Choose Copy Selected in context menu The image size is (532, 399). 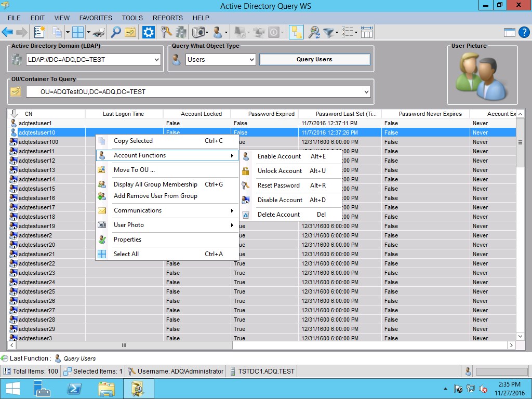pyautogui.click(x=167, y=141)
